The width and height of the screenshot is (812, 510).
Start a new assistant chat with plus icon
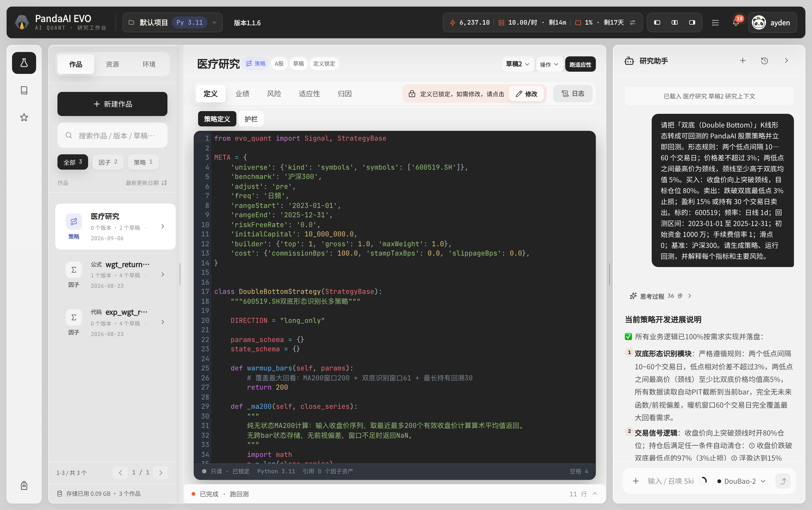point(743,61)
